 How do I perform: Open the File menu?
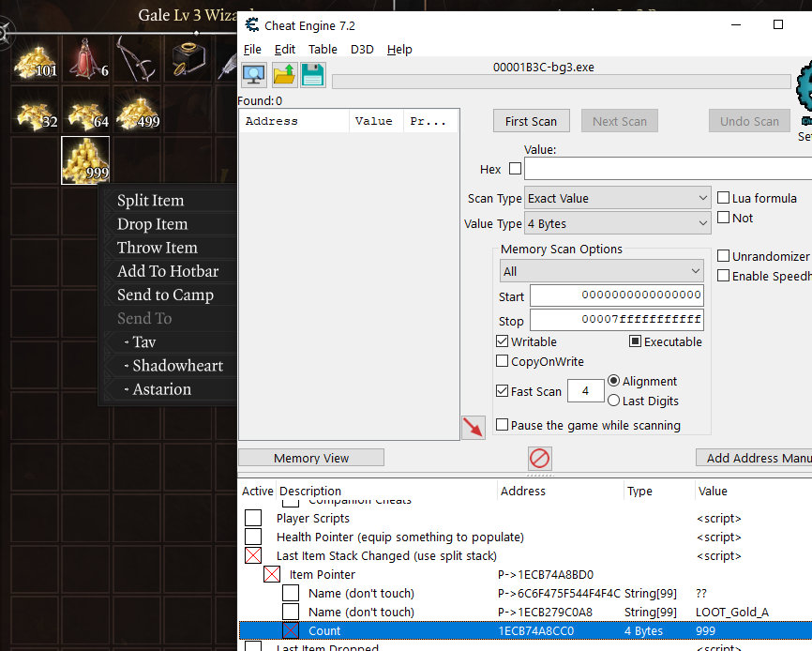click(252, 49)
